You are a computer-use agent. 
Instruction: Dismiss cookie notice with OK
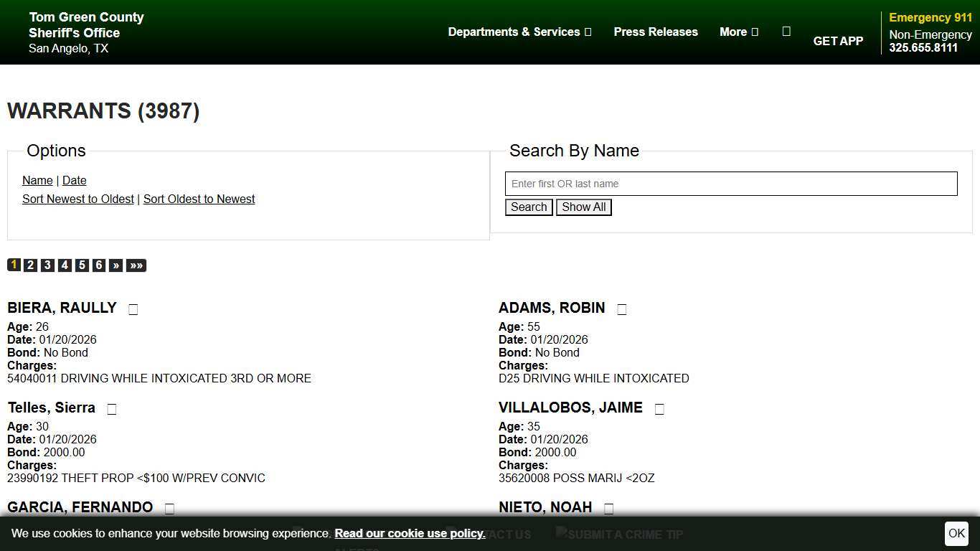[956, 533]
